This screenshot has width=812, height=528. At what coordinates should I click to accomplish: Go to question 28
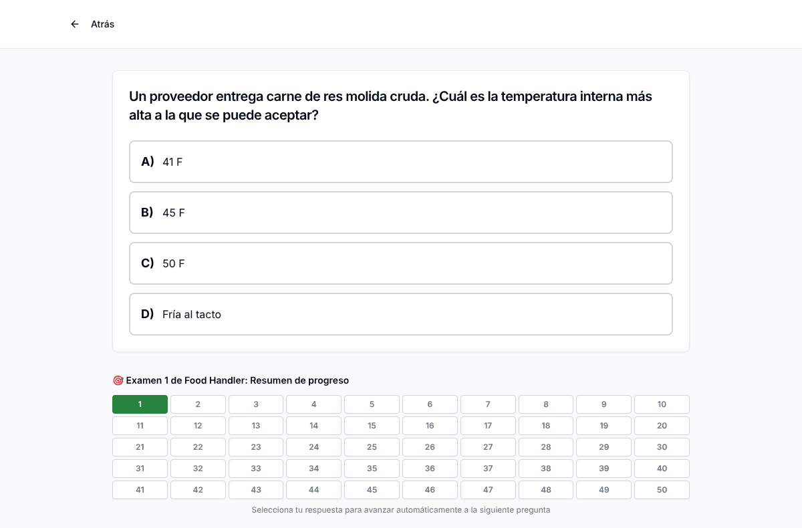546,447
